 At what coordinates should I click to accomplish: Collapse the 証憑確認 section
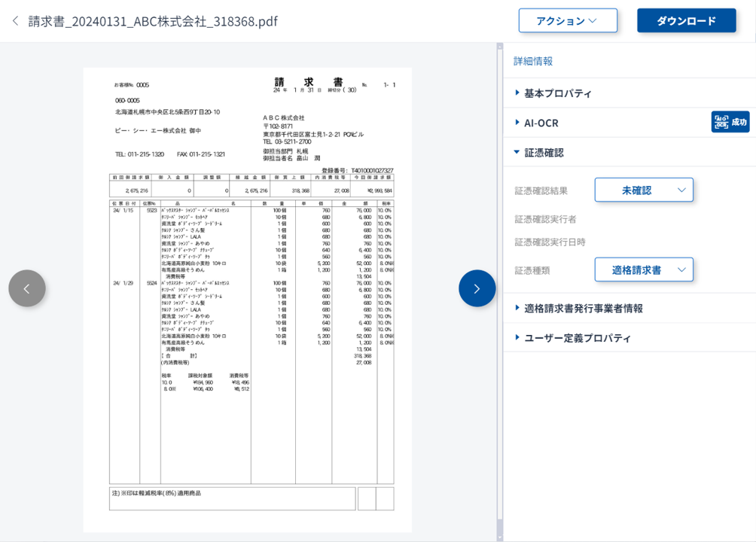544,152
